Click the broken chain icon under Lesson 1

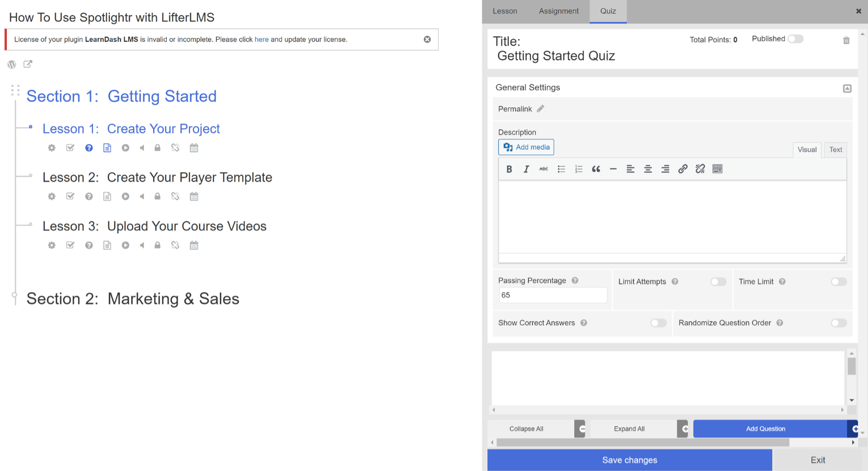175,148
